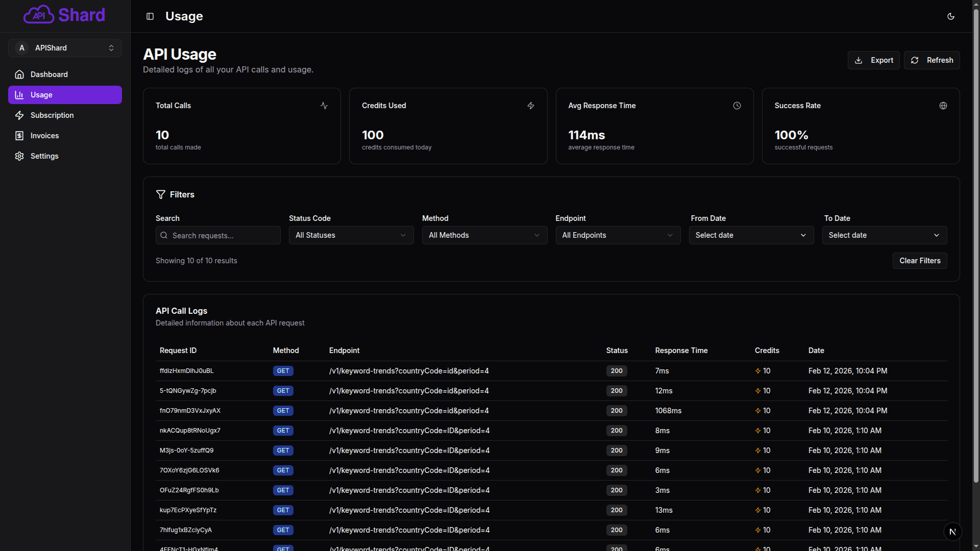
Task: Click the Request ID column header
Action: tap(178, 350)
